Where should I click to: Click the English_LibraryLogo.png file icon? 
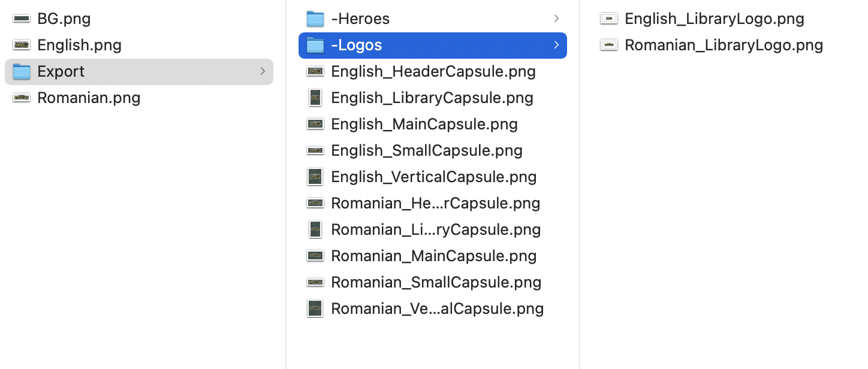click(x=609, y=19)
